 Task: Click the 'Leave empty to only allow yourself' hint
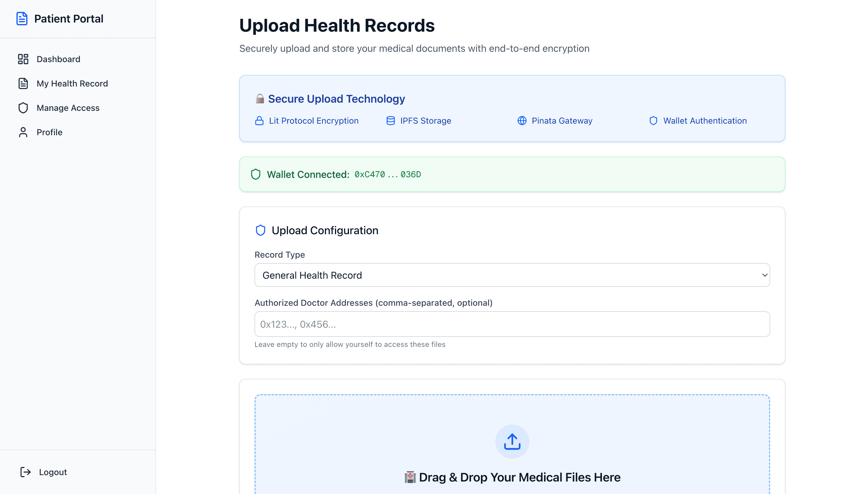[350, 344]
